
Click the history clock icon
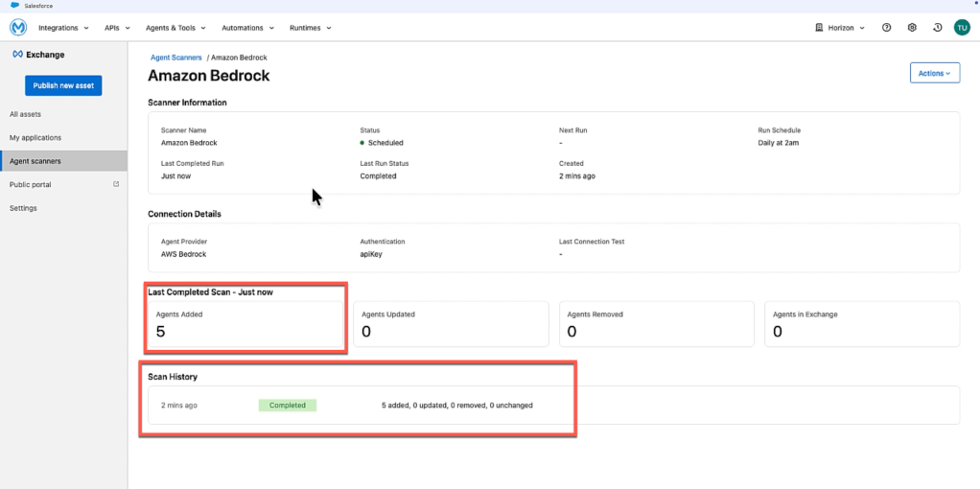click(937, 28)
